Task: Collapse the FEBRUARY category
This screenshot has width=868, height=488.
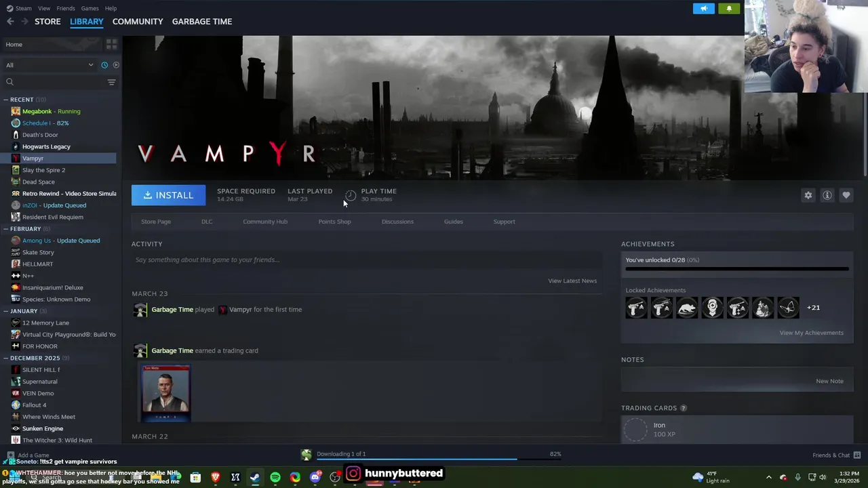Action: [6, 229]
